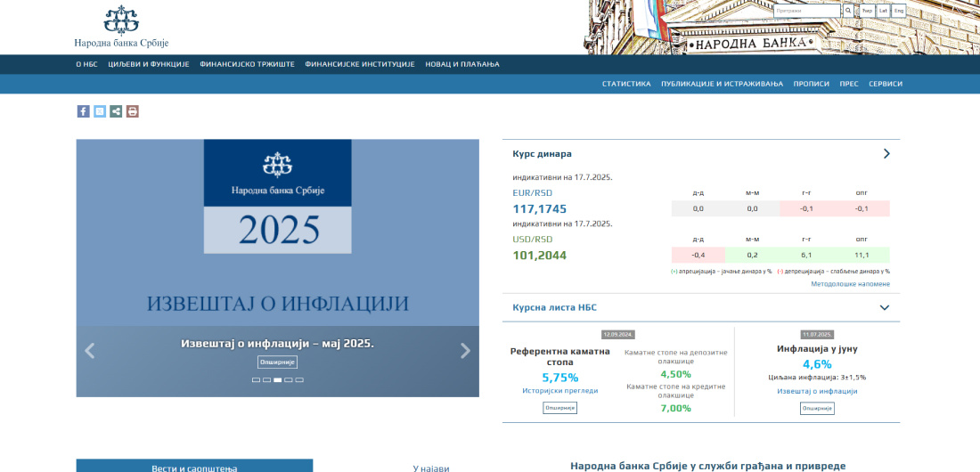Click USD/RSD rate 101,2044
980x472 pixels.
pyautogui.click(x=540, y=255)
